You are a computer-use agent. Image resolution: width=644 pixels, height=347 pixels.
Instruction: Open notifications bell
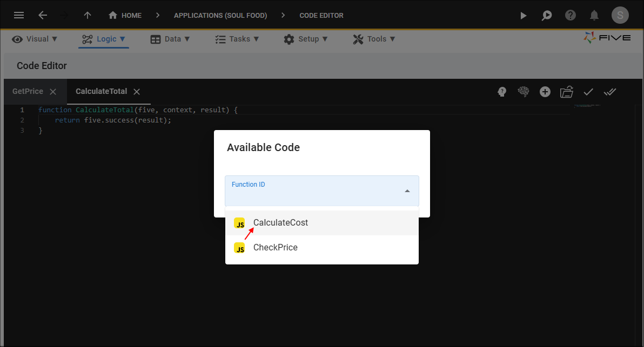(594, 16)
